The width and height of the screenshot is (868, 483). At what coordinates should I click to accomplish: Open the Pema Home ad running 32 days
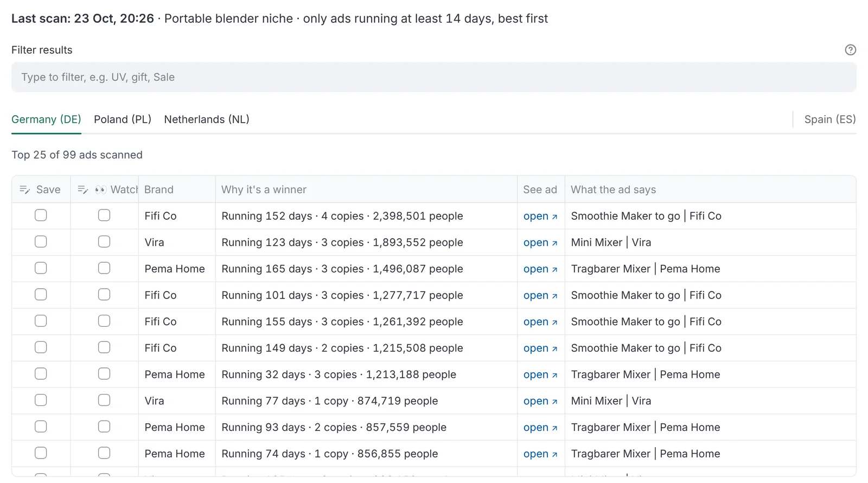(540, 374)
